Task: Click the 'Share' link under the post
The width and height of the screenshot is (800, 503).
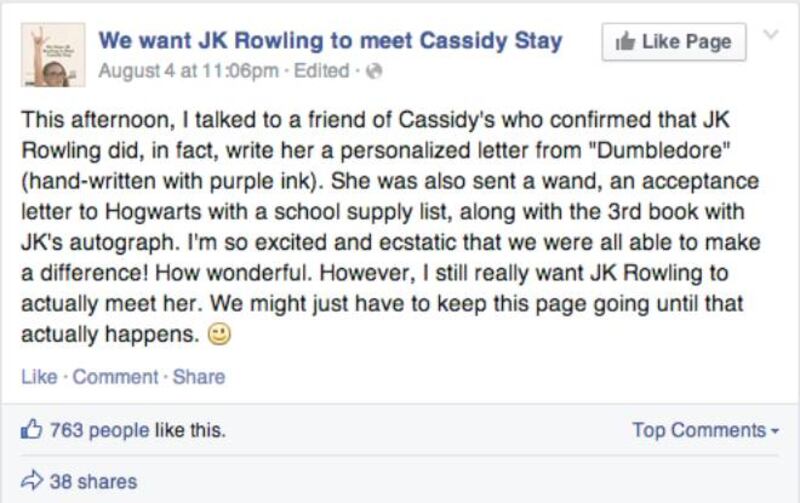Action: tap(199, 377)
